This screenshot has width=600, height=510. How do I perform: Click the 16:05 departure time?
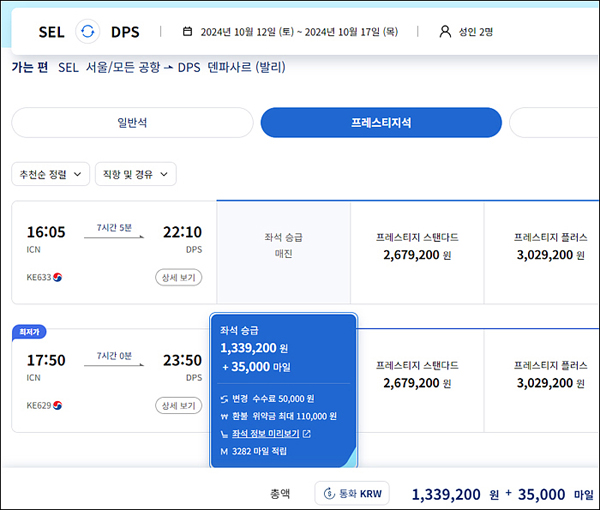point(46,232)
